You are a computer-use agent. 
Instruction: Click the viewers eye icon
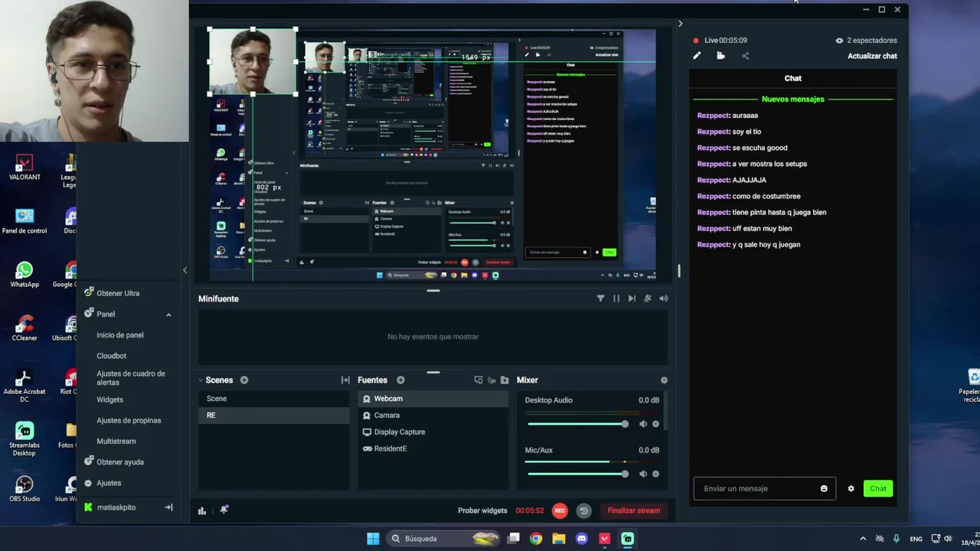pyautogui.click(x=839, y=41)
